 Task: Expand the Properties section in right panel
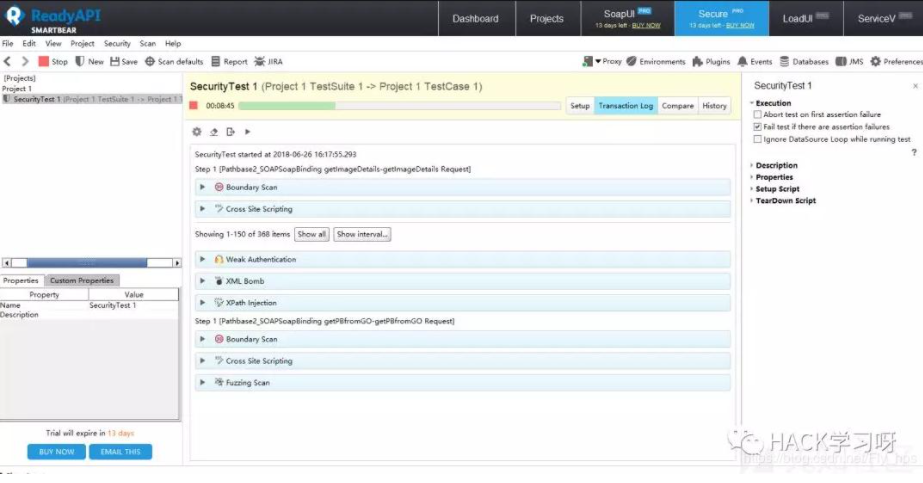[752, 177]
